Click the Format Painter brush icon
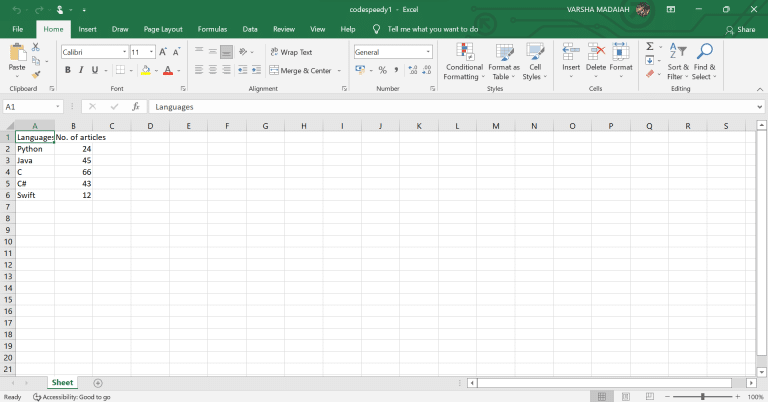Screen dimensions: 768x402 [37, 74]
